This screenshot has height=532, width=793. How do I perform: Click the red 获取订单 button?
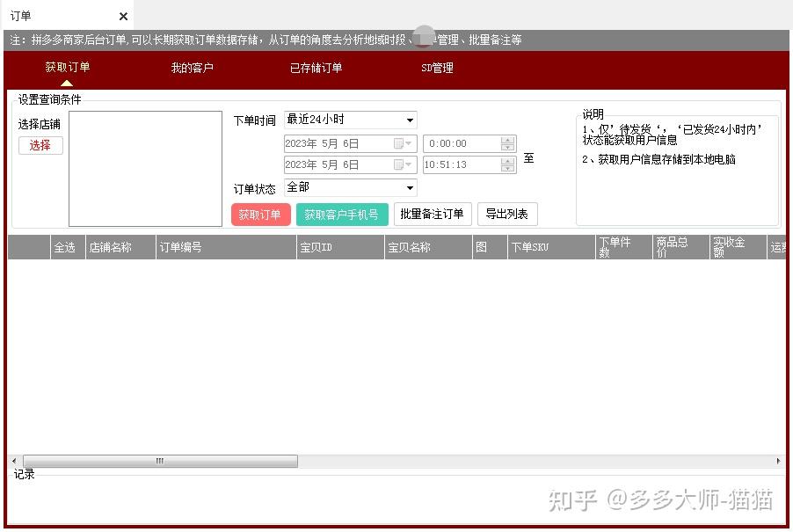(x=260, y=215)
